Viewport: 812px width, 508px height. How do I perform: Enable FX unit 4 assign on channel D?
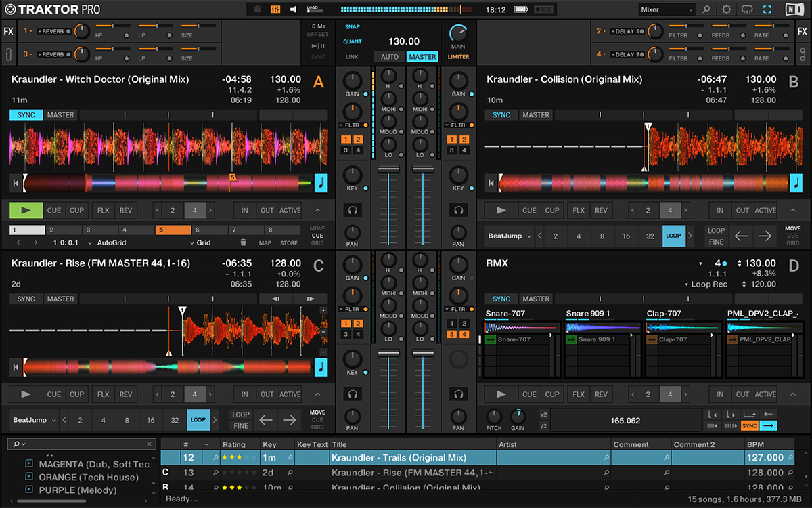tap(464, 334)
